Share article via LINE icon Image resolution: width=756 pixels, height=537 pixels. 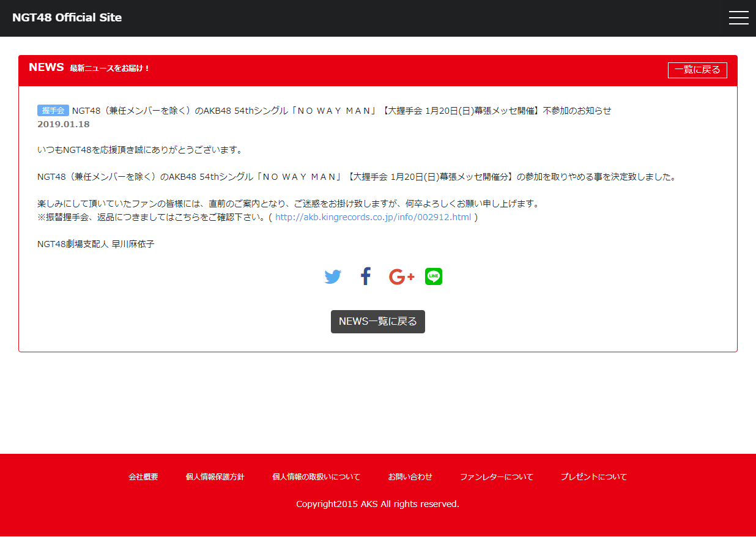click(434, 276)
